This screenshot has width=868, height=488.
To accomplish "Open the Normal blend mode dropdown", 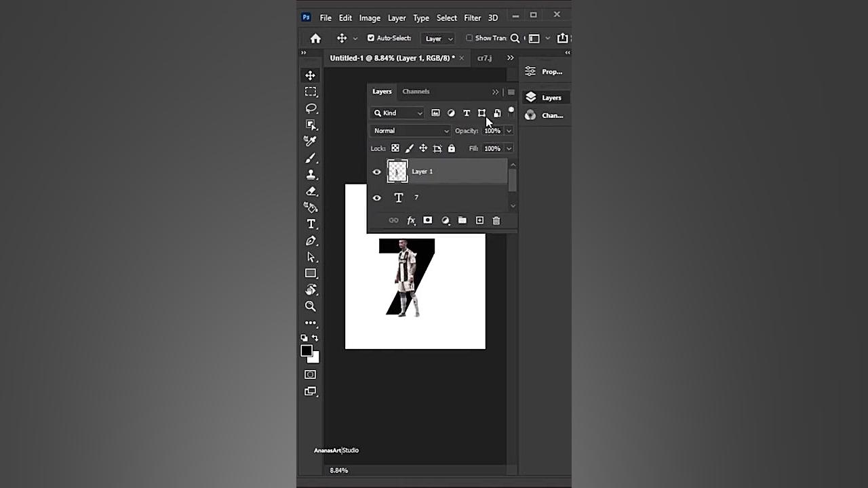I will tap(410, 131).
